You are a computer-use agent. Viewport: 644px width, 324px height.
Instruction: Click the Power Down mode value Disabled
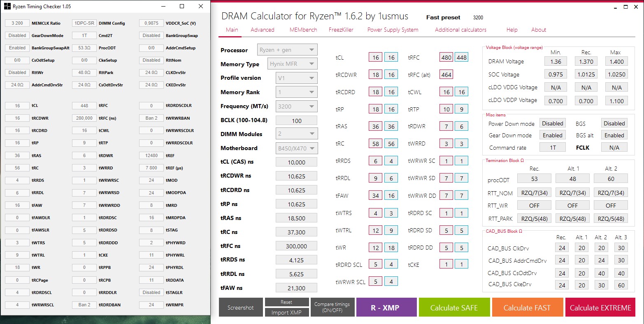coord(553,123)
